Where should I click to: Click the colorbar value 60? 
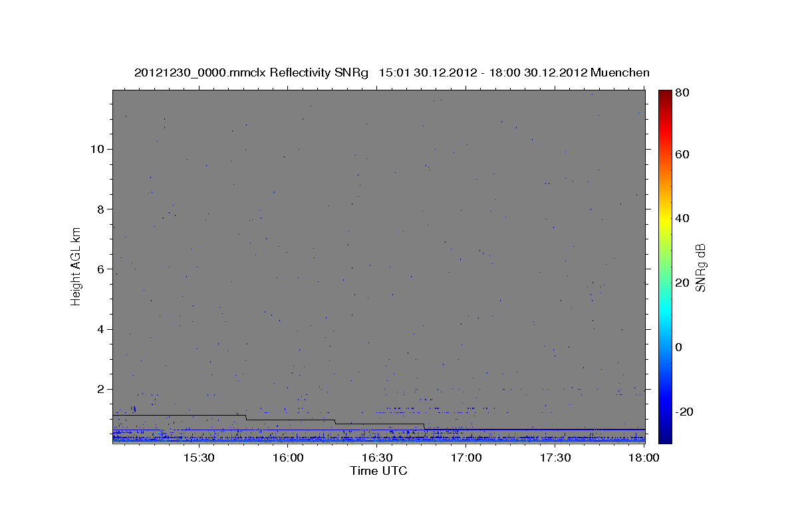683,154
